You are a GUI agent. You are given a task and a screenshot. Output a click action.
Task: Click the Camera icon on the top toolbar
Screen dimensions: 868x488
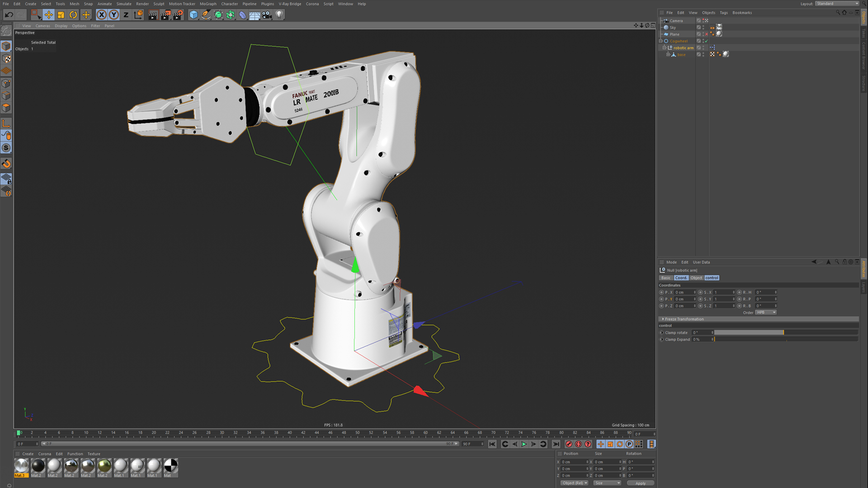point(267,15)
